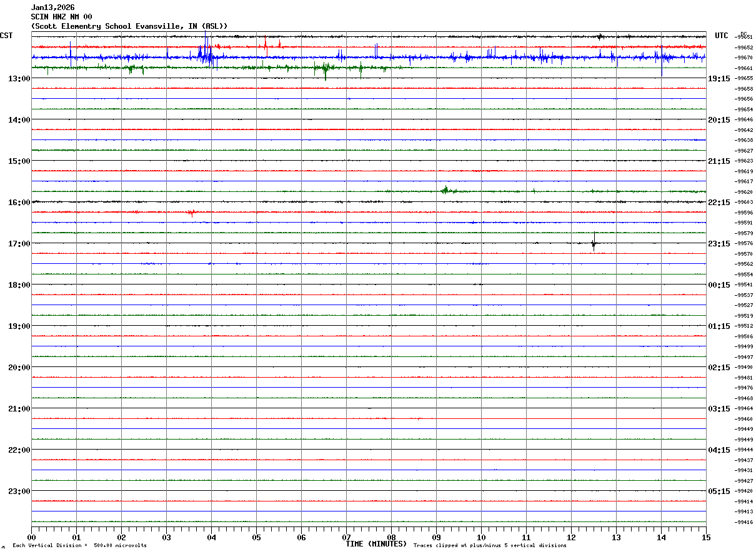Click the 10 minute tick label
The image size is (756, 554).
[x=481, y=537]
